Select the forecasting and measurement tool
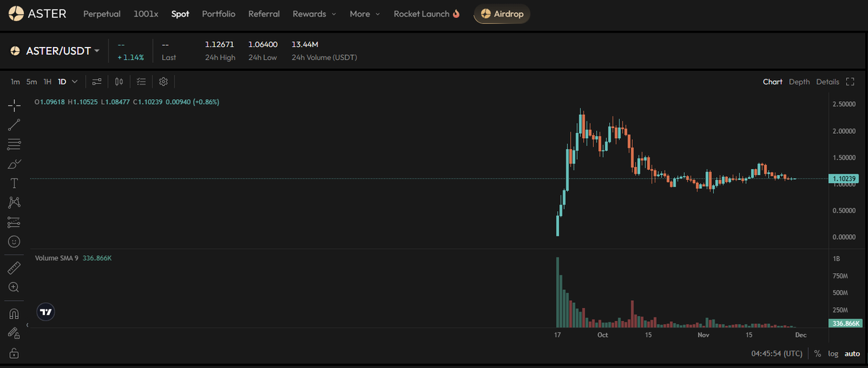This screenshot has width=868, height=368. [x=14, y=222]
